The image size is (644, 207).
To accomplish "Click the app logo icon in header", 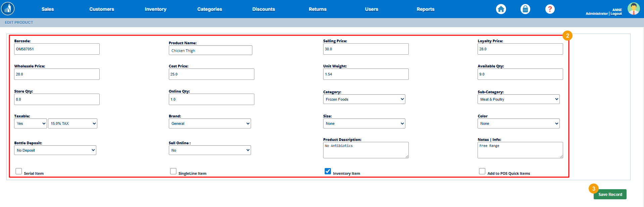I will [8, 9].
